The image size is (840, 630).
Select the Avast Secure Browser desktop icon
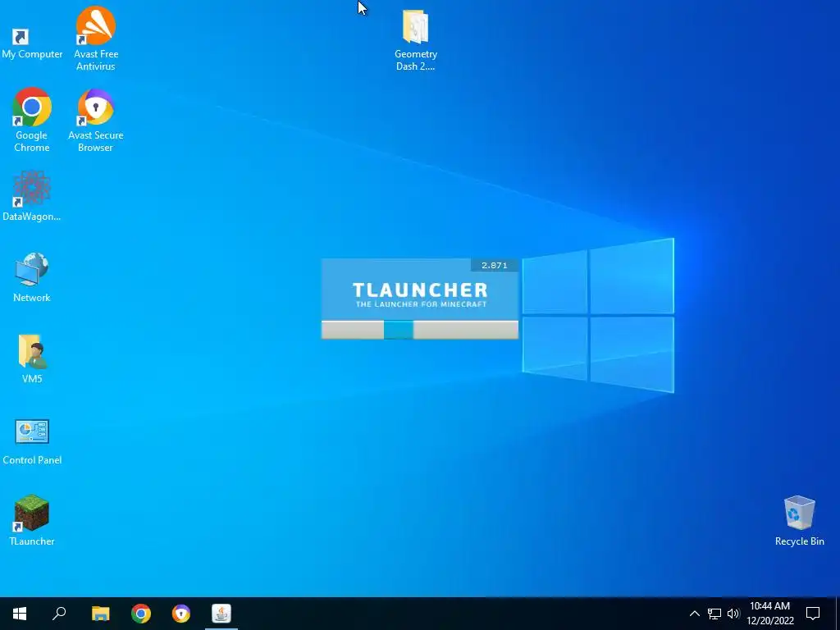(x=96, y=120)
